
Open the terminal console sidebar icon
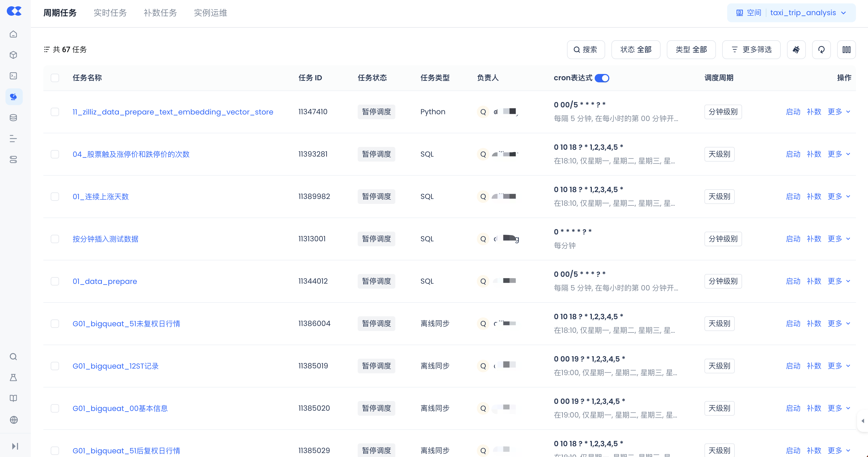(14, 76)
